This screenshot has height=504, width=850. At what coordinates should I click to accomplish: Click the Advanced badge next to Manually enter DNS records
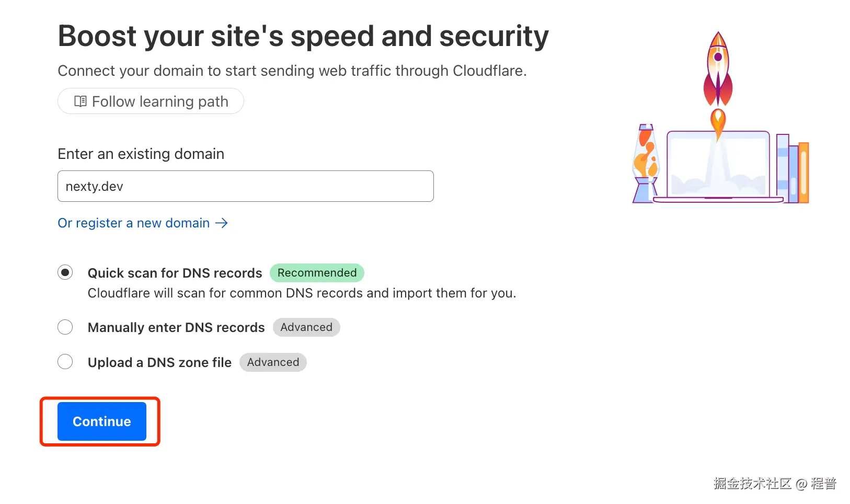[x=306, y=327]
